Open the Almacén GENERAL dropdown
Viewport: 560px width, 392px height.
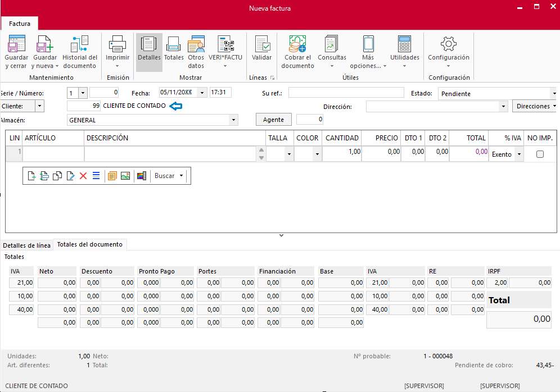point(233,120)
